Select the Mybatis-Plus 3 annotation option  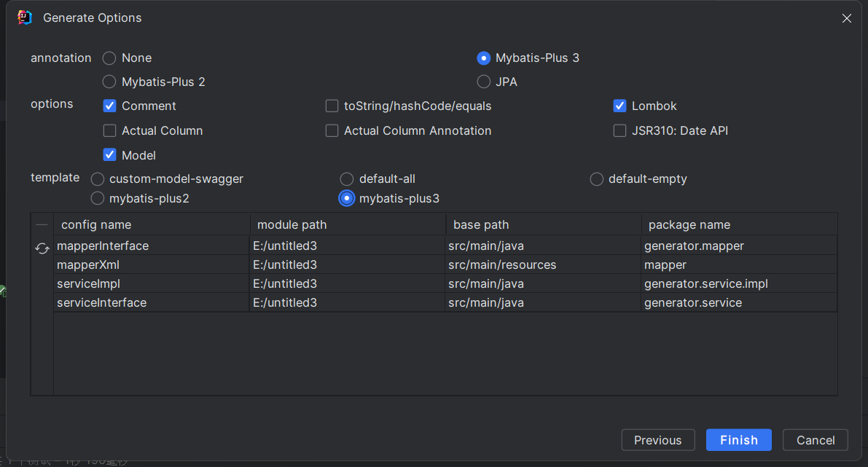tap(483, 58)
